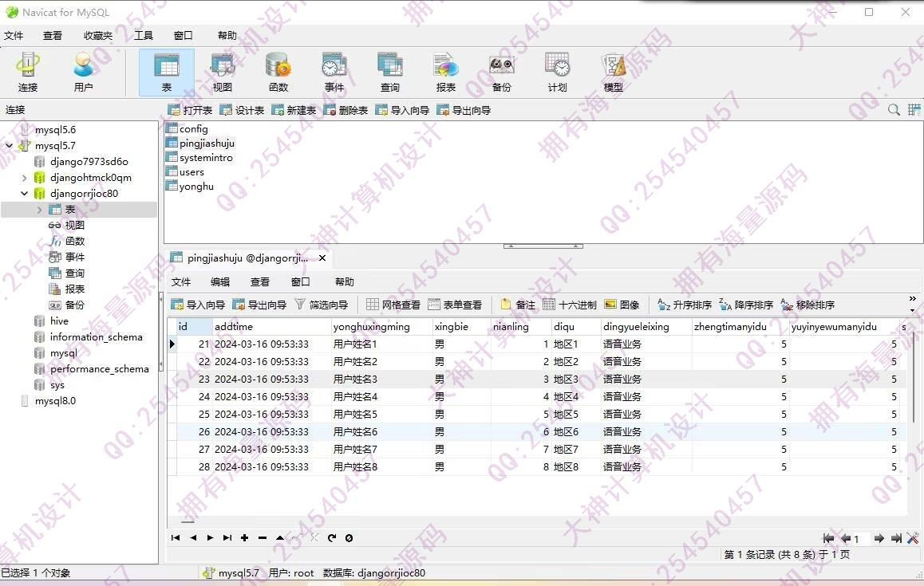The image size is (924, 586).
Task: Expand the table toolbar overflow chevron
Action: click(912, 299)
